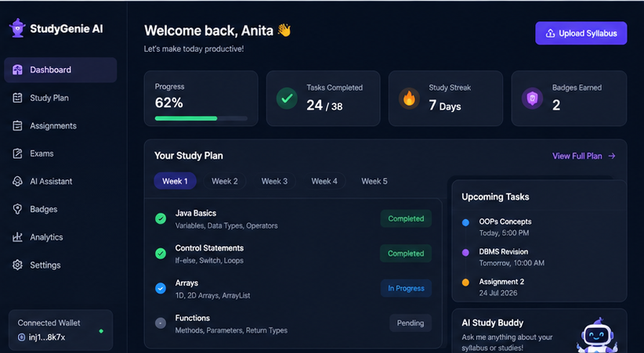Open the AI Study Buddy card
Image resolution: width=644 pixels, height=353 pixels.
click(539, 331)
